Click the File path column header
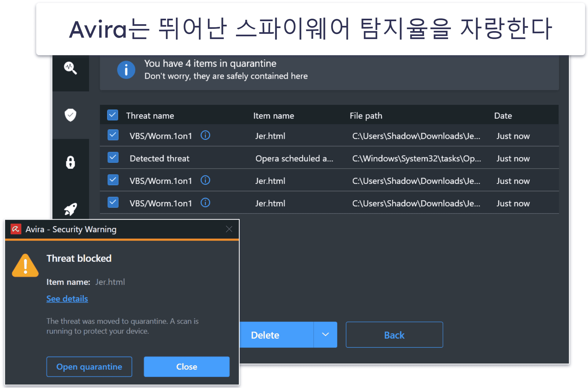The height and width of the screenshot is (388, 588). tap(366, 116)
